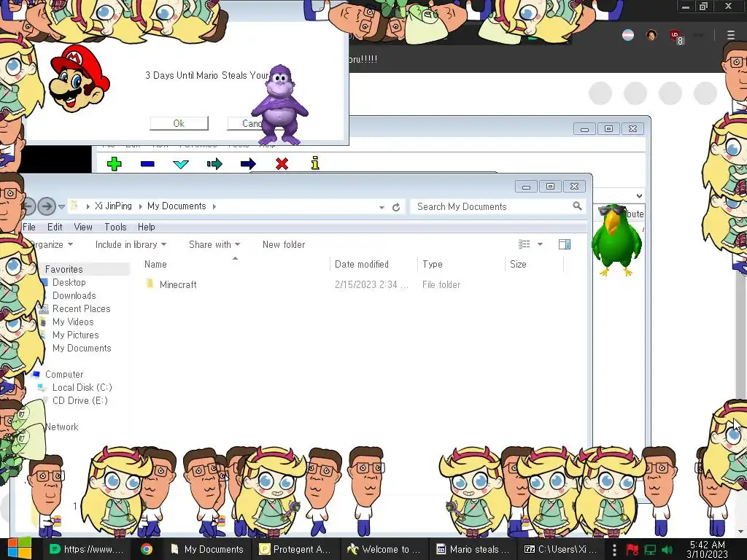This screenshot has width=747, height=560.
Task: Click the cyan checkmark Test icon
Action: (x=181, y=164)
